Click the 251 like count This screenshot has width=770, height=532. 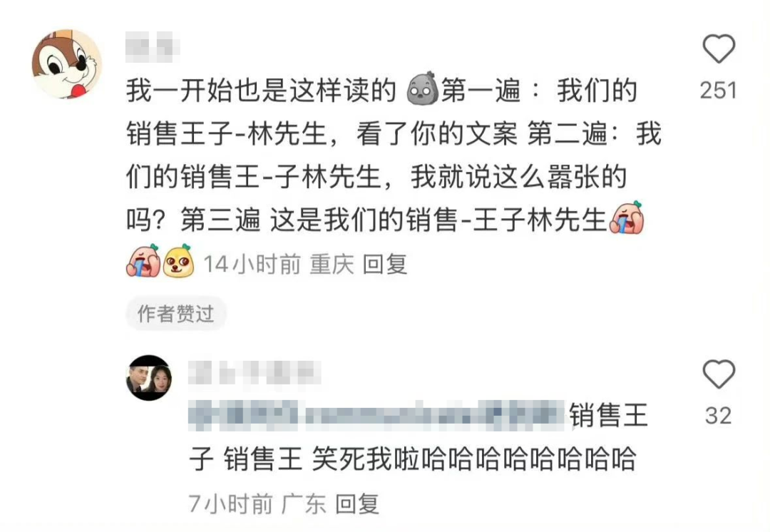point(719,91)
